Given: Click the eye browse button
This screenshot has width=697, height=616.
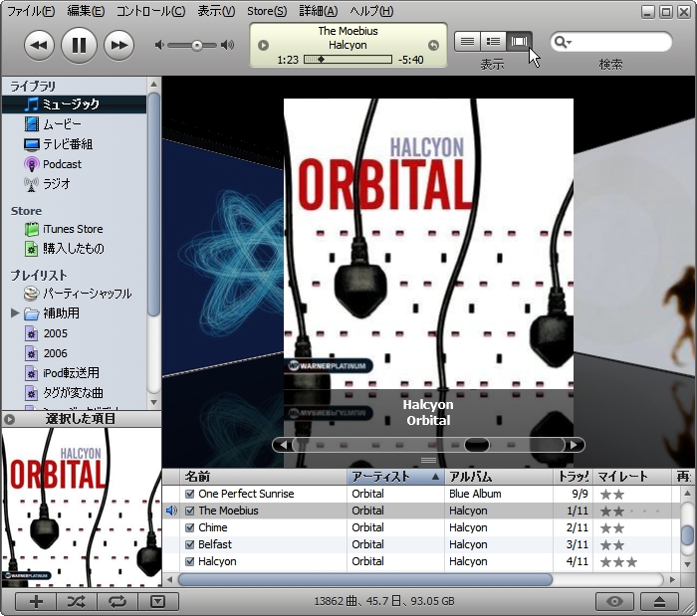Looking at the screenshot, I should tap(615, 602).
